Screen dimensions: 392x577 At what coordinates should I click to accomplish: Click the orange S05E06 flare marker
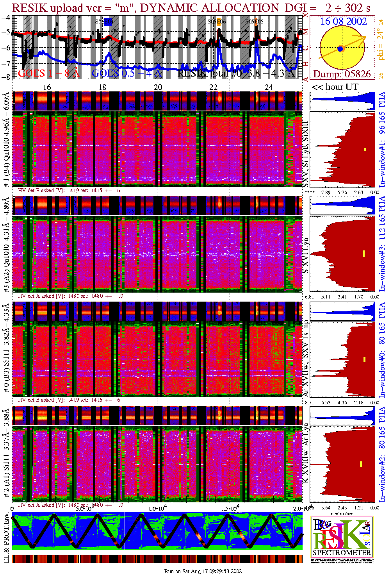pos(219,22)
